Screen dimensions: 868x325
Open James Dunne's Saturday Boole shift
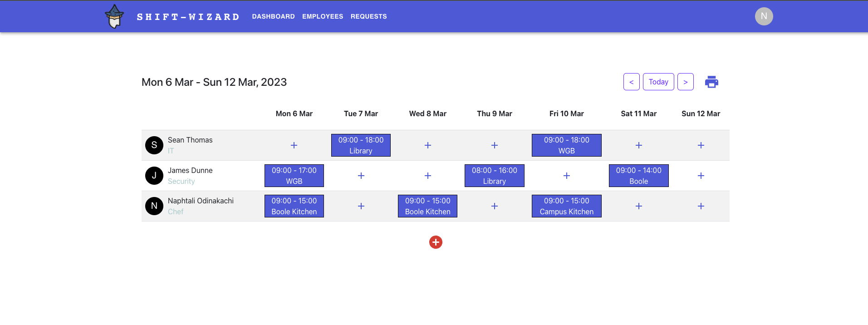(x=638, y=175)
